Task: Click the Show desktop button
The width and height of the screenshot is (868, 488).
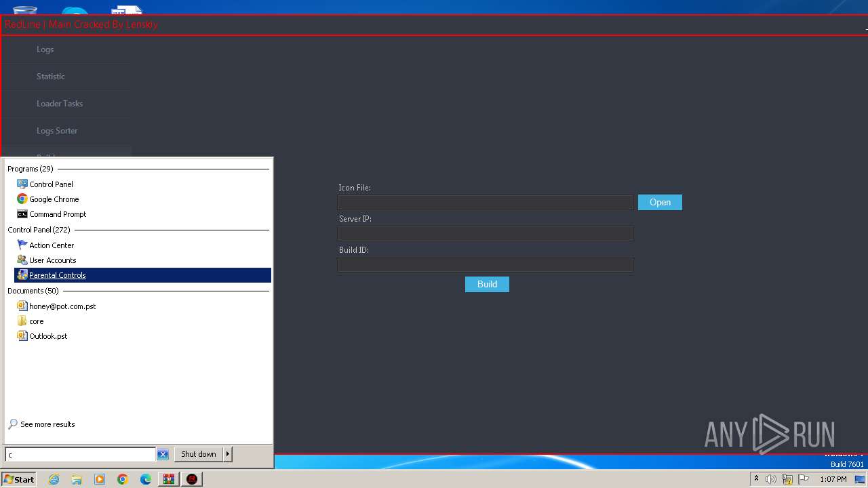Action: pyautogui.click(x=860, y=479)
